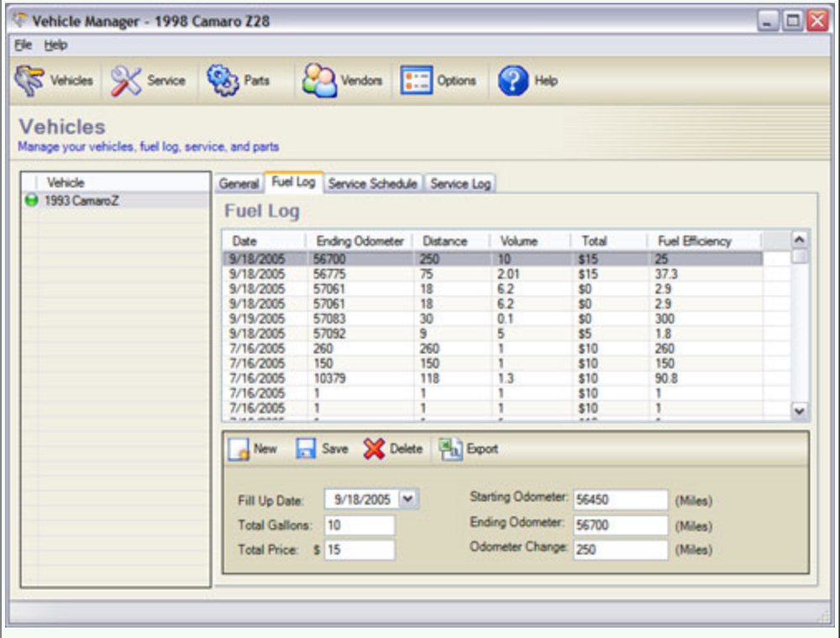Maximize the Vehicle Manager window
This screenshot has height=638, width=840.
pyautogui.click(x=792, y=21)
